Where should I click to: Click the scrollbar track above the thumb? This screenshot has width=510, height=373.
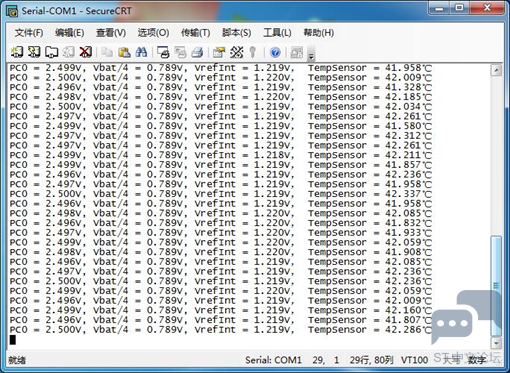pos(496,156)
